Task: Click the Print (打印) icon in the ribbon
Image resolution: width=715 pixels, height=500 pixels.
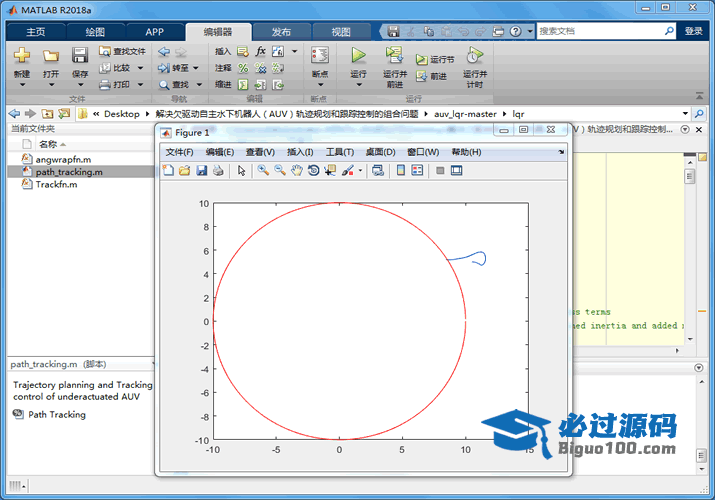Action: point(105,85)
